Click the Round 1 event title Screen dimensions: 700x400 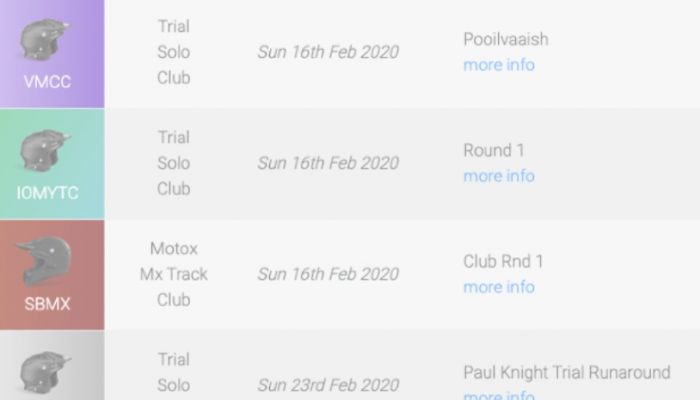tap(494, 150)
